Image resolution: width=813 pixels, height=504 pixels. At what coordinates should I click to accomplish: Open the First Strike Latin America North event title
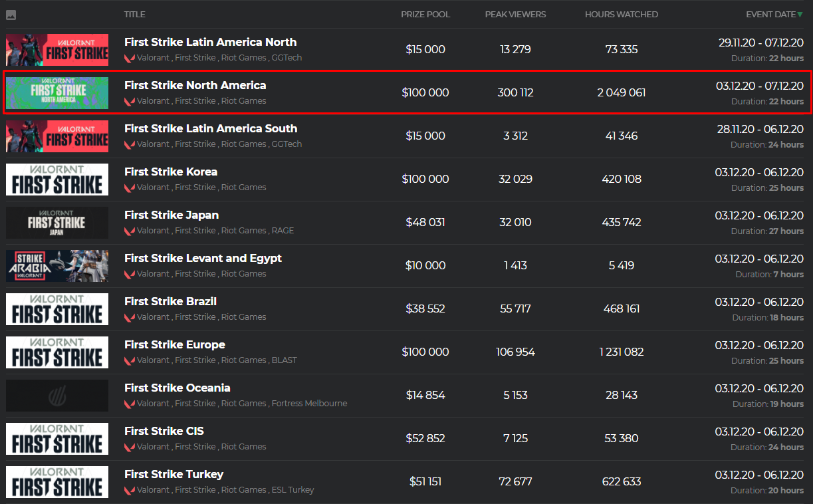tap(211, 42)
